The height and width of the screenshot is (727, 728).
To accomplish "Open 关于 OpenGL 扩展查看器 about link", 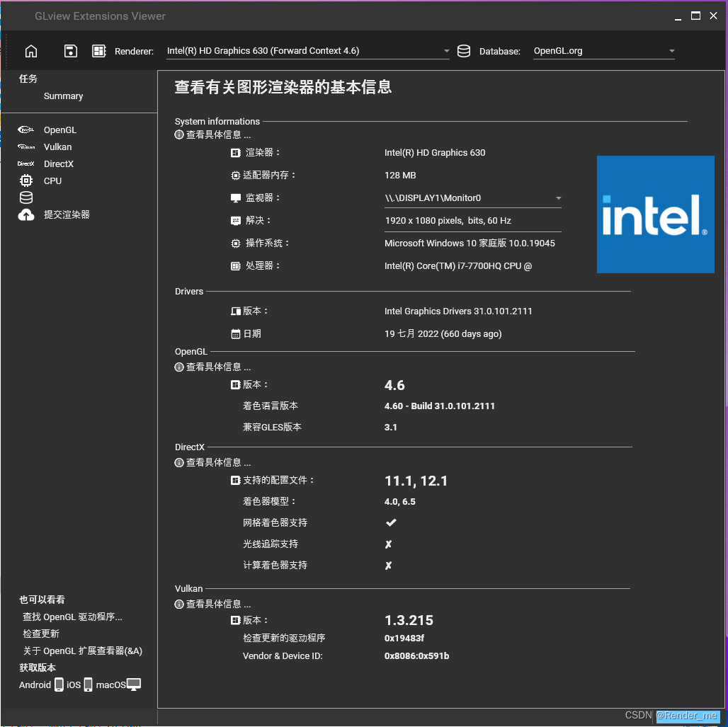I will click(83, 651).
